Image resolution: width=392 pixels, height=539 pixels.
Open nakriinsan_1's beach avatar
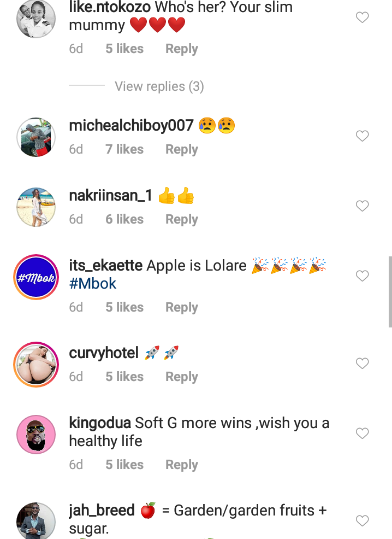[x=36, y=207]
